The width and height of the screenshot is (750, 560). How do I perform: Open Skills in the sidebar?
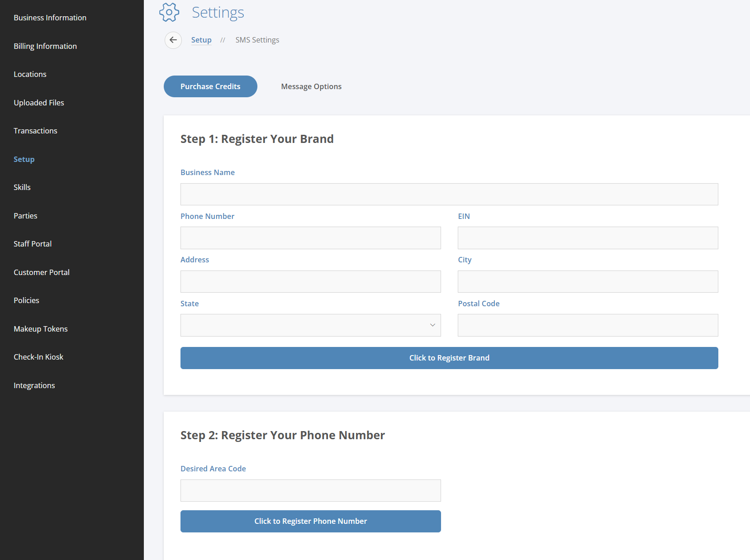coord(22,187)
